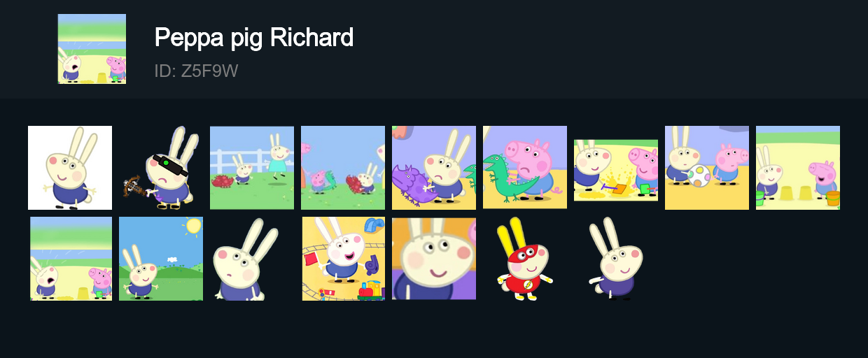Viewport: 868px width, 358px height.
Task: Open the crying rabbit beach thumbnail
Action: coord(71,259)
